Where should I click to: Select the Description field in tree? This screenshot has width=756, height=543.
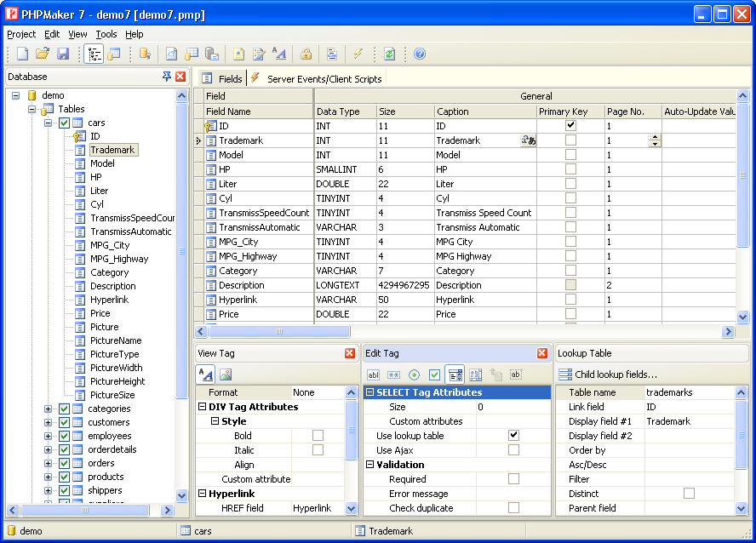point(112,286)
